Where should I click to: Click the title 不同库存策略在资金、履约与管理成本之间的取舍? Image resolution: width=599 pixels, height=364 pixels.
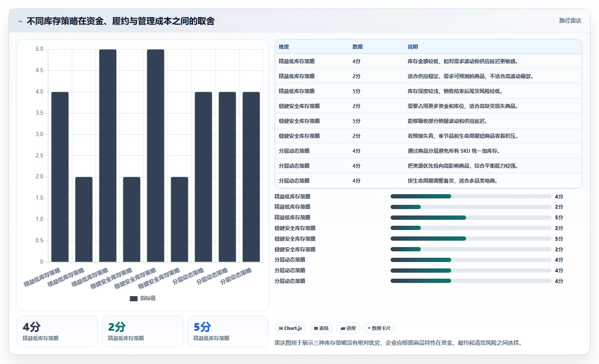[x=120, y=21]
